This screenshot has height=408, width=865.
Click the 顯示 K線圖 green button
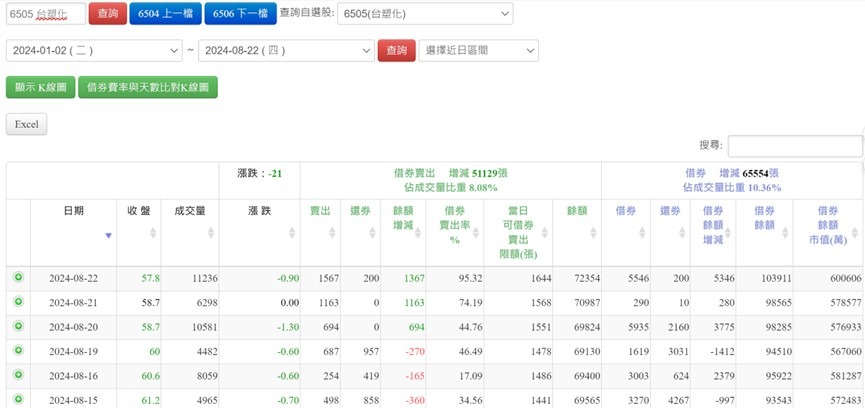[39, 88]
